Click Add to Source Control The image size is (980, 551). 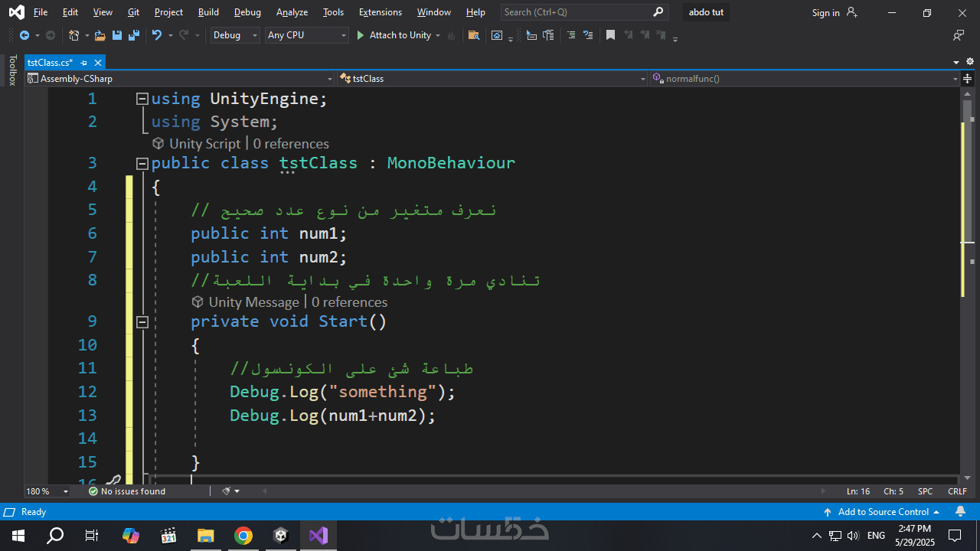tap(882, 512)
